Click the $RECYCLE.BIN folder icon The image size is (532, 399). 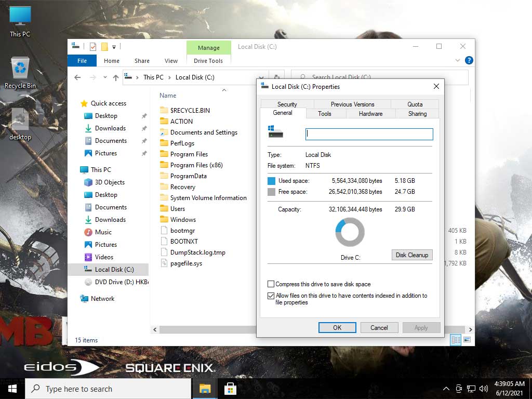[x=164, y=110]
